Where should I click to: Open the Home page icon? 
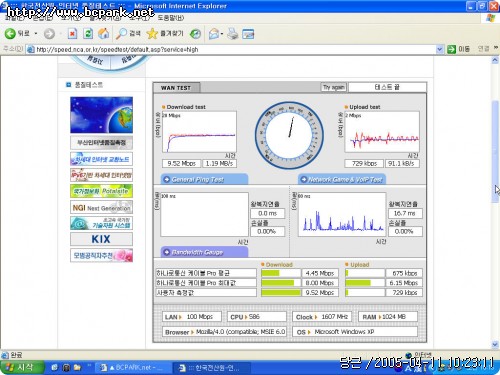coord(104,33)
